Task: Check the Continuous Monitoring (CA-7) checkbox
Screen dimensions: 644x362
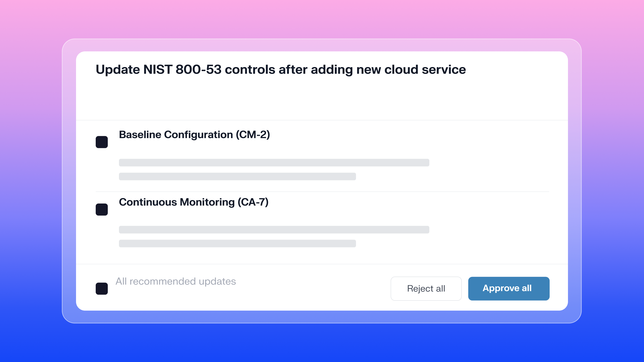Action: [x=102, y=209]
